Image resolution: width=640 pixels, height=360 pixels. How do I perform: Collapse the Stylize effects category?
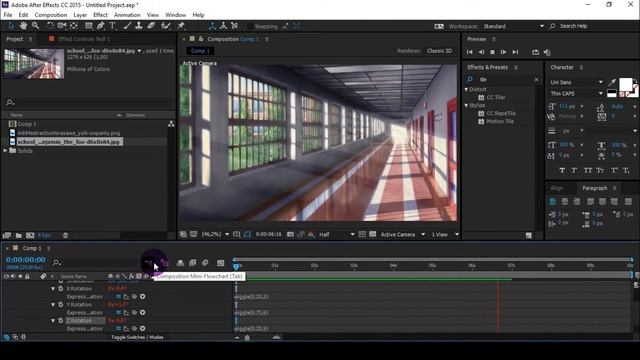[x=467, y=105]
